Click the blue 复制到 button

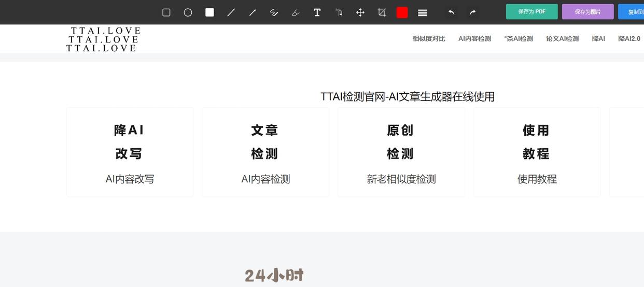tap(631, 11)
